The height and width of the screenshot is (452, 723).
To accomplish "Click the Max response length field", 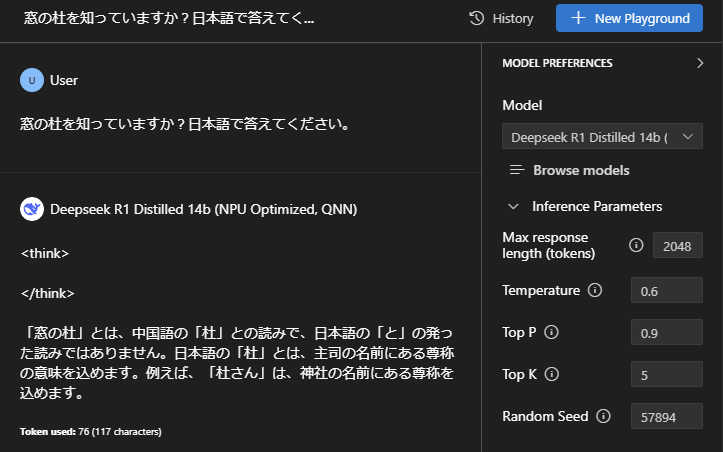I will point(677,245).
